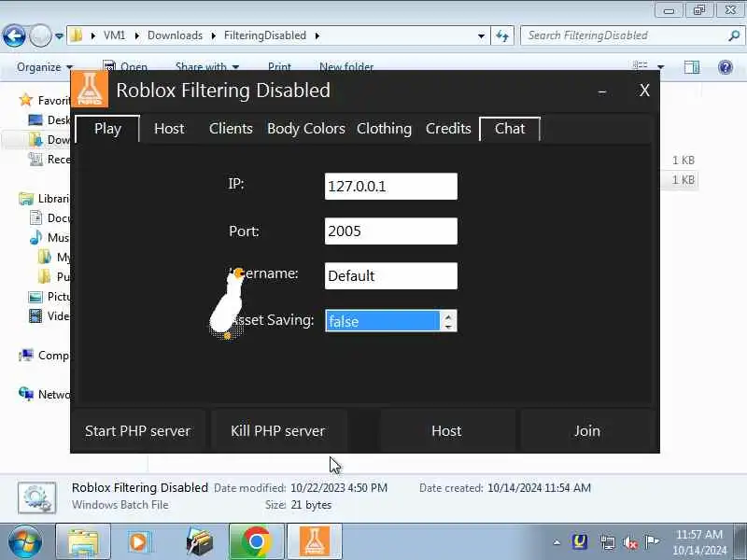747x560 pixels.
Task: Click Asset Saving spinner down arrow
Action: coord(448,326)
